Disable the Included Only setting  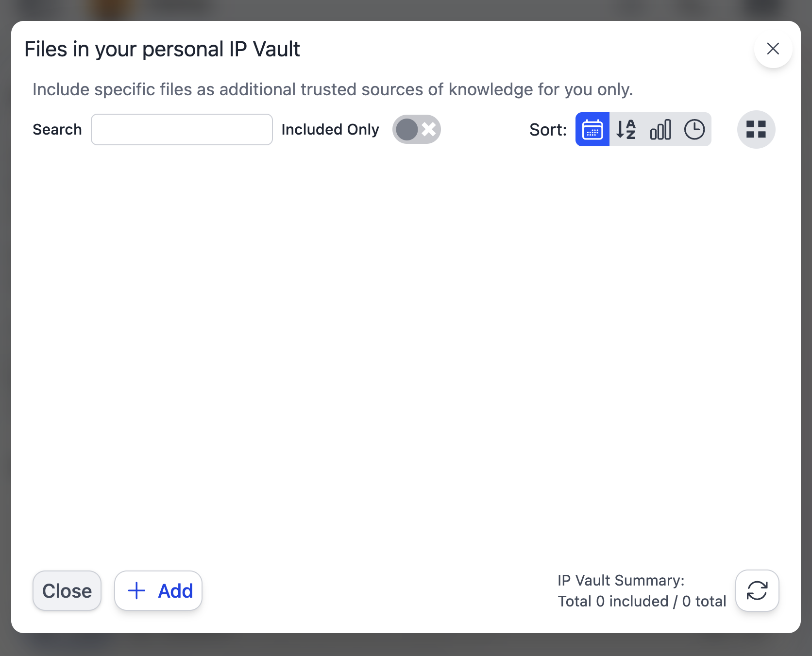point(416,129)
